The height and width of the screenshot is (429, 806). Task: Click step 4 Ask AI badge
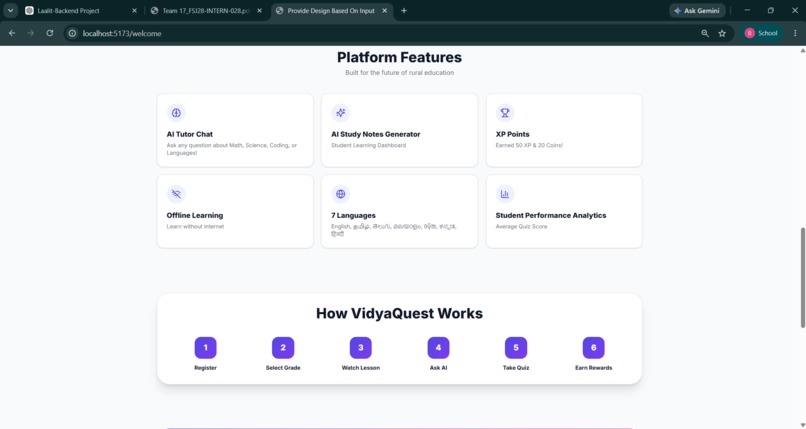click(438, 348)
